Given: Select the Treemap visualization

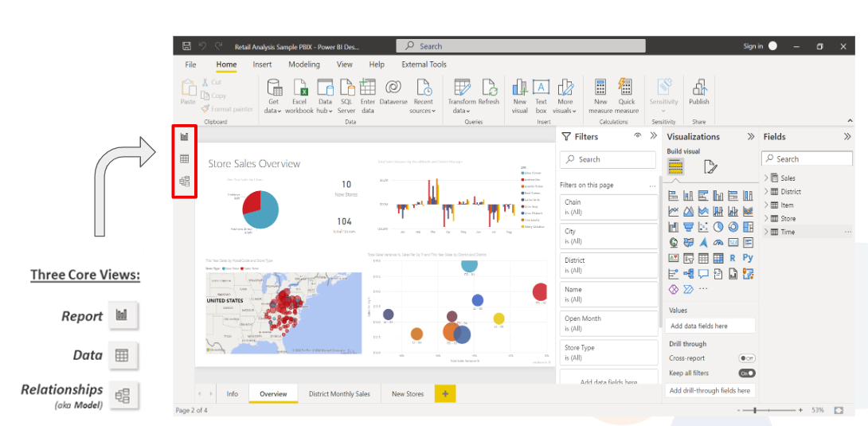Looking at the screenshot, I should [x=748, y=226].
